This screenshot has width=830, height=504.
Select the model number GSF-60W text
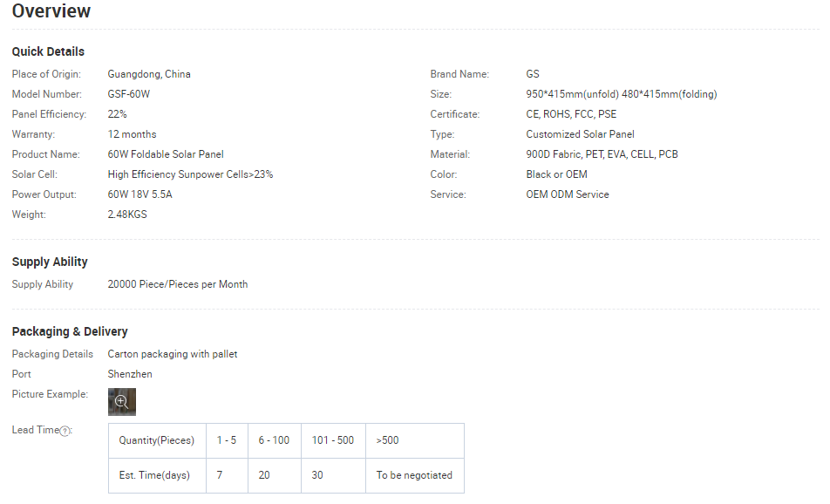click(129, 94)
